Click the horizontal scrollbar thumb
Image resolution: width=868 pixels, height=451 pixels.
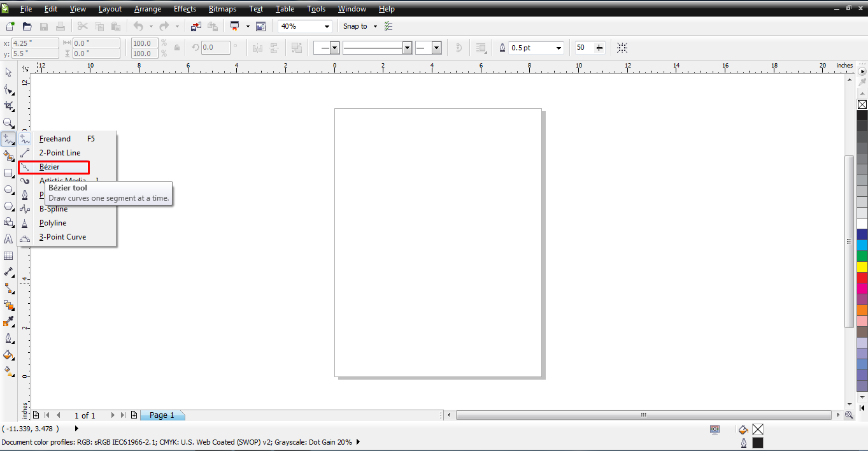(644, 415)
